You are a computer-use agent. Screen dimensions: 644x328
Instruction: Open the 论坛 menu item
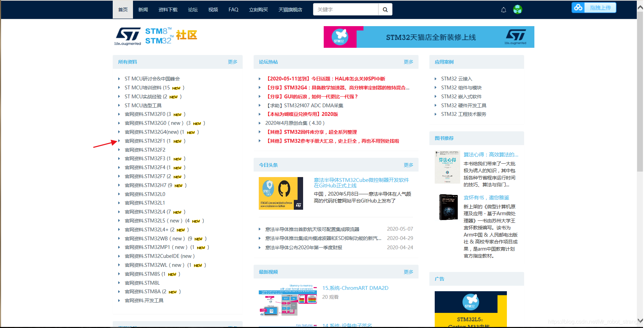click(x=193, y=10)
